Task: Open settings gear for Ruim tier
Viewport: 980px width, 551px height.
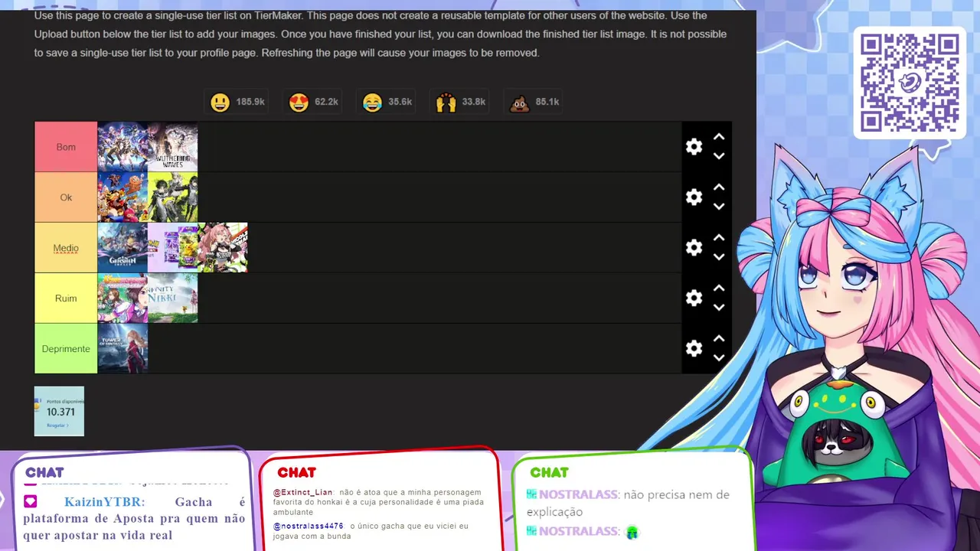Action: (694, 298)
